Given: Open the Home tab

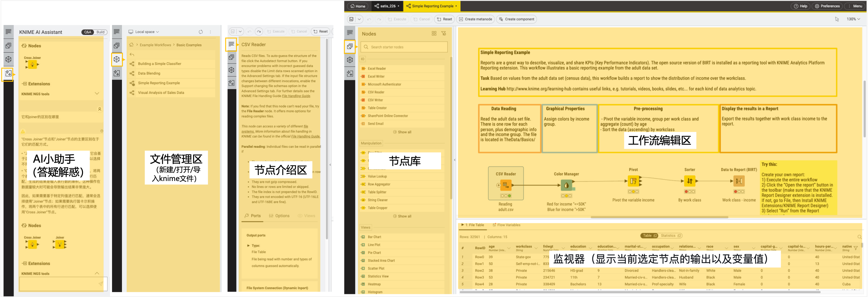Looking at the screenshot, I should [358, 6].
